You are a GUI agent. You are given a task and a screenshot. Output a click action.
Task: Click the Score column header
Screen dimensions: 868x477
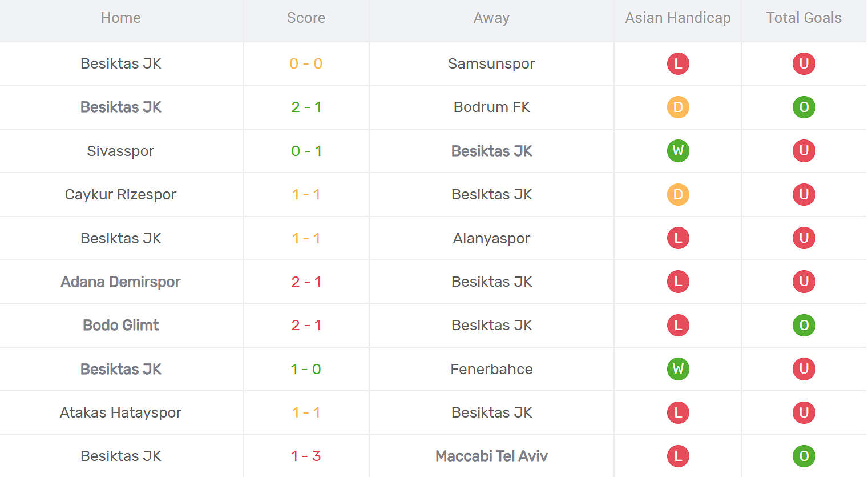pyautogui.click(x=306, y=18)
